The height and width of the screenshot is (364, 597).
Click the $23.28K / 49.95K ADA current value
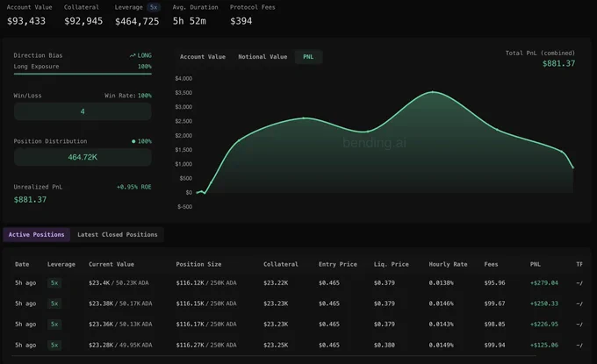120,345
